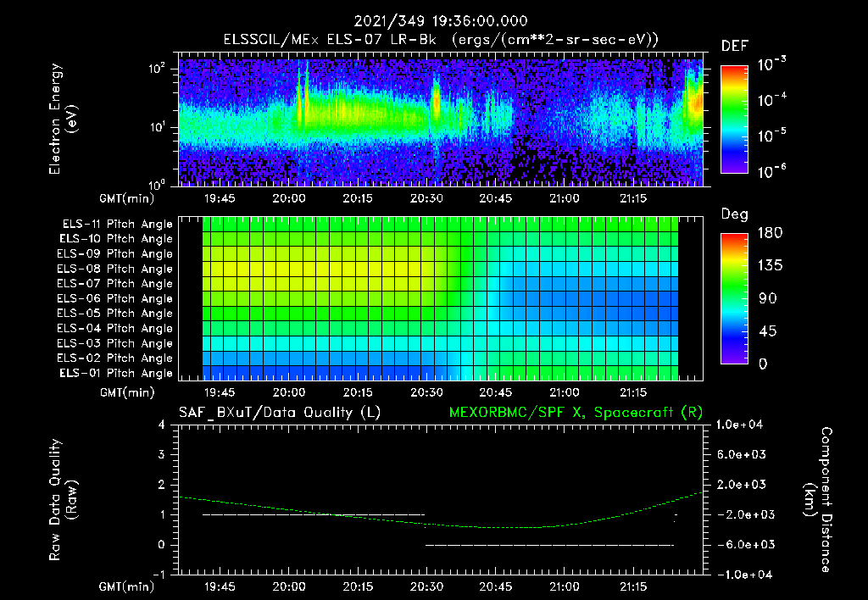Click 21:15 tick under the data quality panel

click(633, 586)
